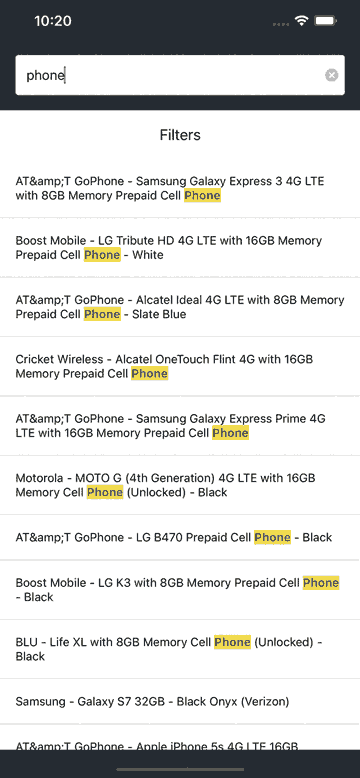Open the Filters panel
360x778 pixels.
point(180,135)
